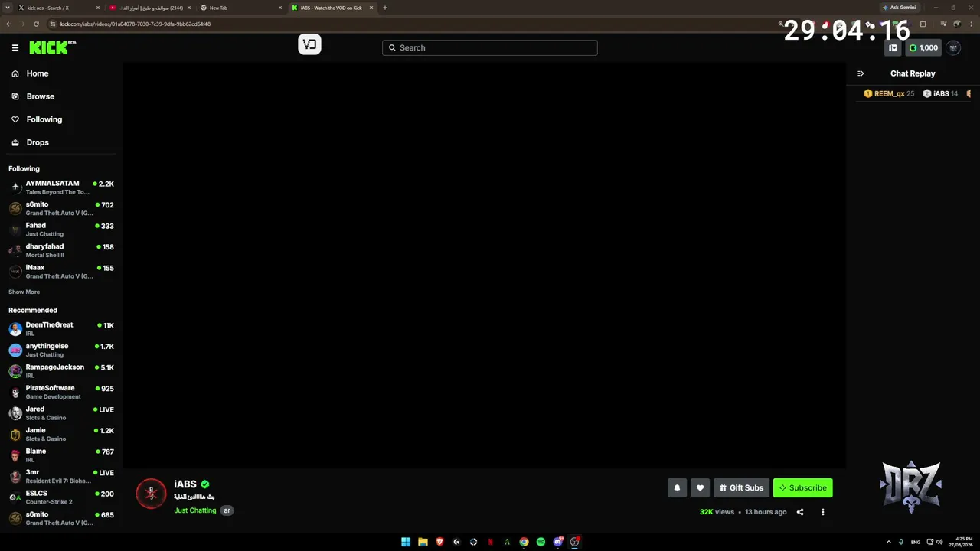
Task: Open Jared's Slots & Casino channel
Action: pos(61,413)
